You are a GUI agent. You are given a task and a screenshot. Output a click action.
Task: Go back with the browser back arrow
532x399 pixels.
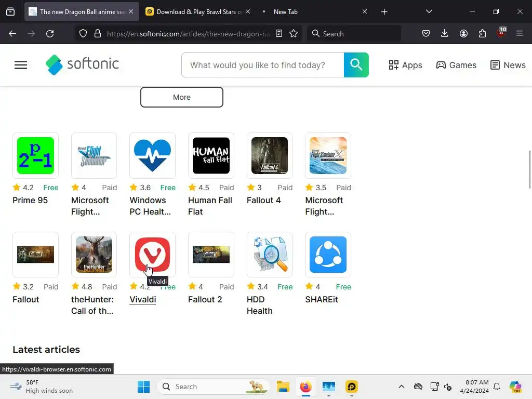pyautogui.click(x=12, y=34)
